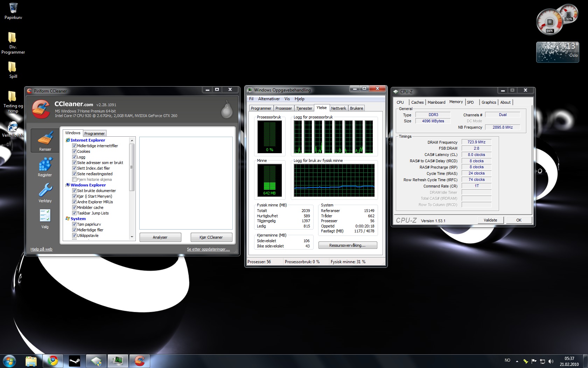Select the Ventrilo Mix desktop shortcut

pyautogui.click(x=13, y=129)
